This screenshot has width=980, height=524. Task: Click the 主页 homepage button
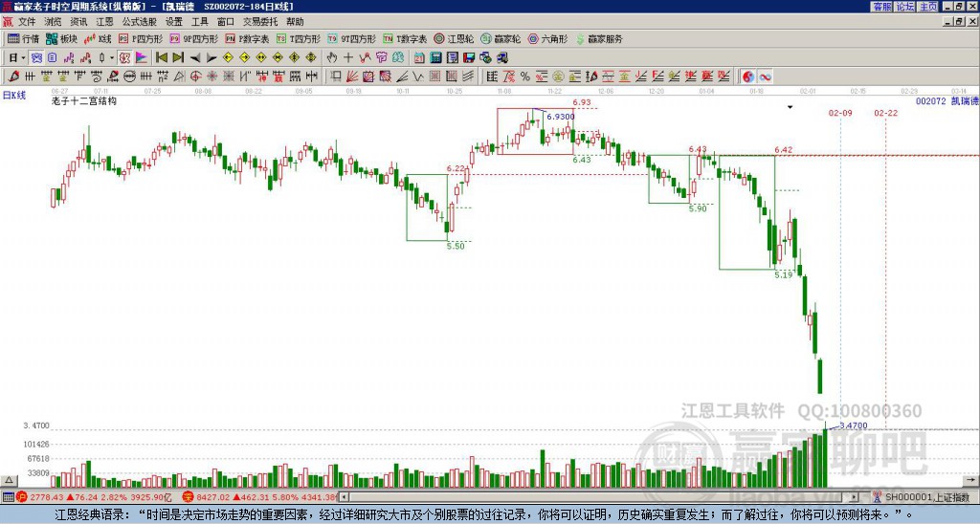(927, 7)
